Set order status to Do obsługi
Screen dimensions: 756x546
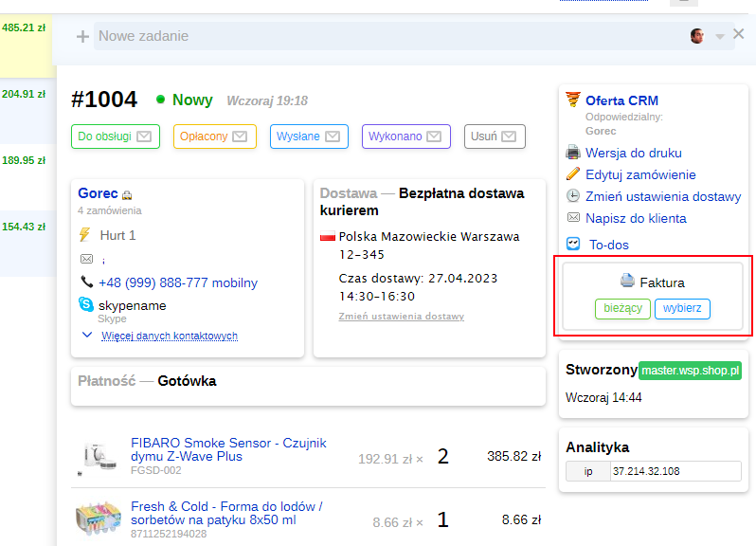[x=115, y=136]
